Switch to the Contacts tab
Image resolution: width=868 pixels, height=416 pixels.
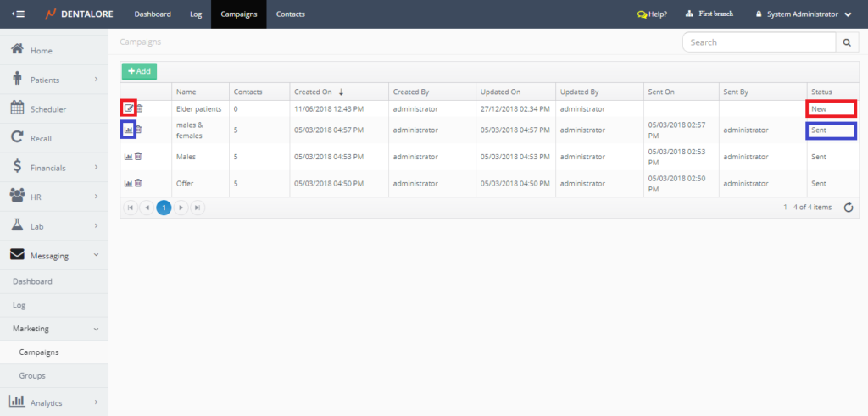pos(290,14)
